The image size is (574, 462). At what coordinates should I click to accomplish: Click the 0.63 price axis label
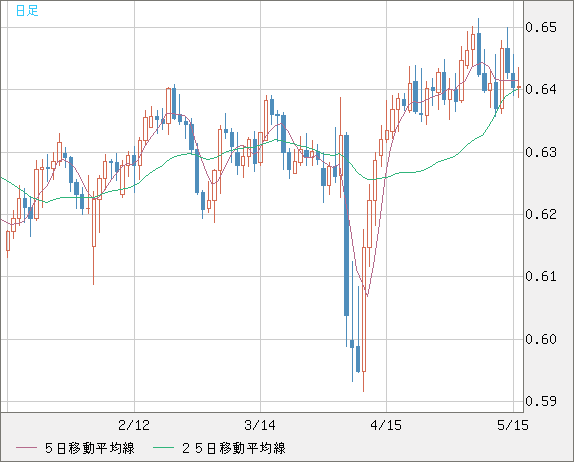[541, 152]
